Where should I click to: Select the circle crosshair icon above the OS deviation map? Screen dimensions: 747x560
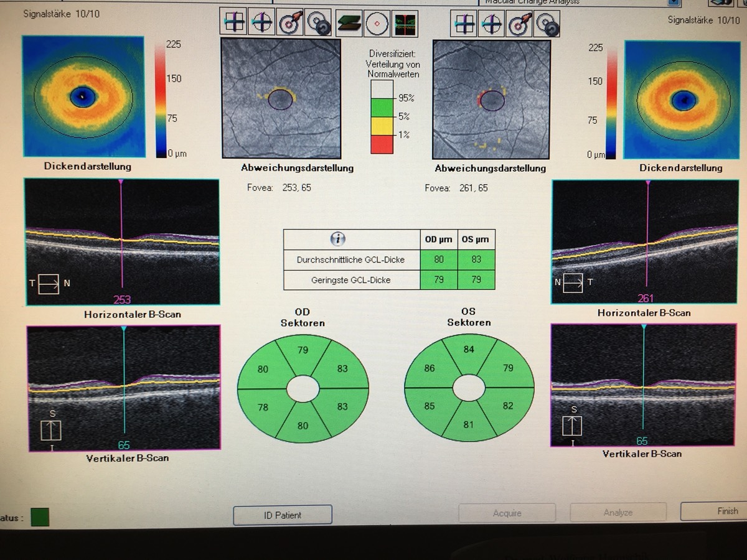tap(492, 24)
